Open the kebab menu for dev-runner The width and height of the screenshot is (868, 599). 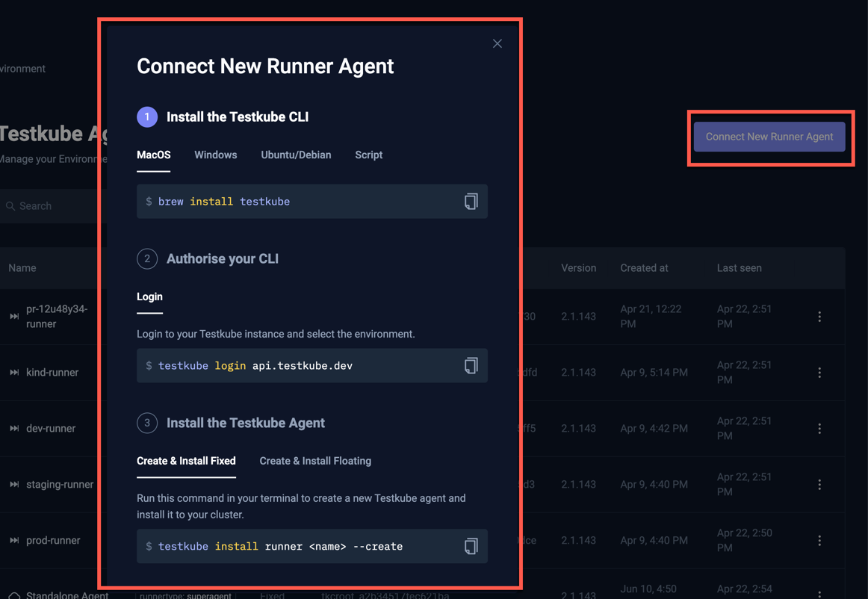click(x=819, y=428)
